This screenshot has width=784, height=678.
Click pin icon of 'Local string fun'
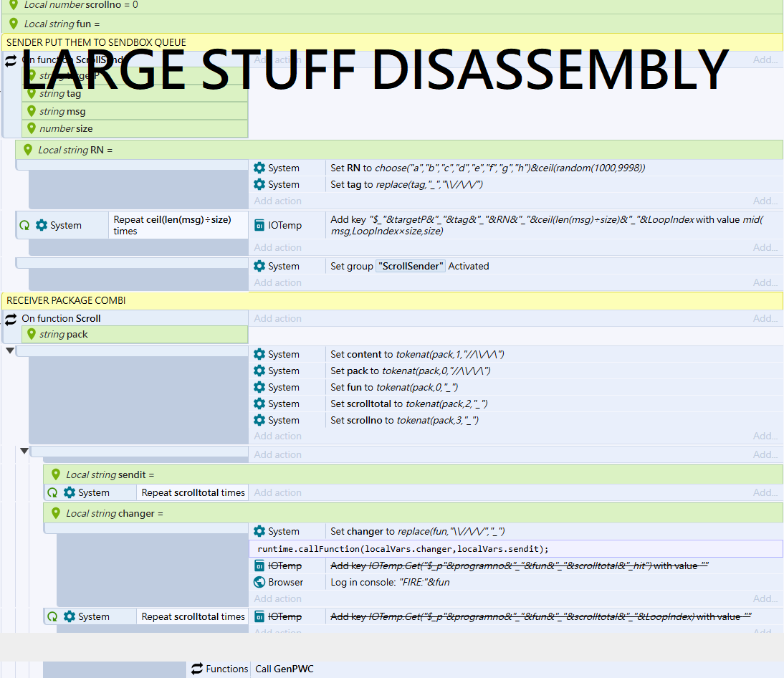[14, 24]
